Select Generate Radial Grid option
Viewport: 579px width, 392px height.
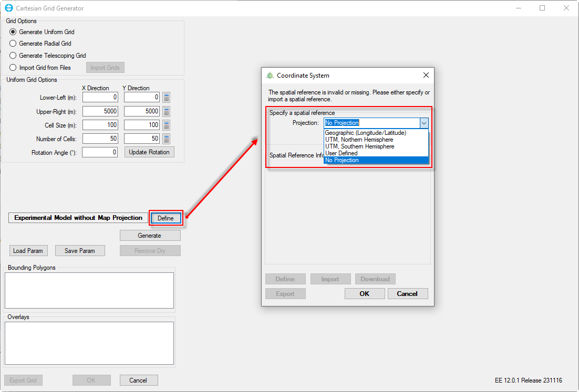point(12,44)
